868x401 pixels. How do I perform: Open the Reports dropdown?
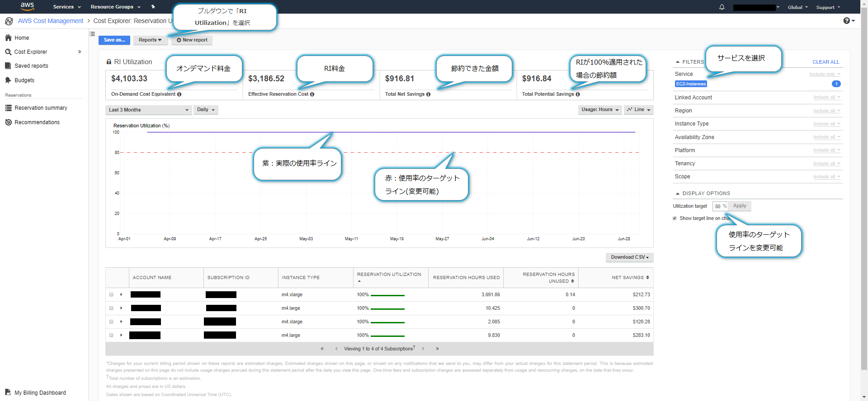click(x=150, y=40)
